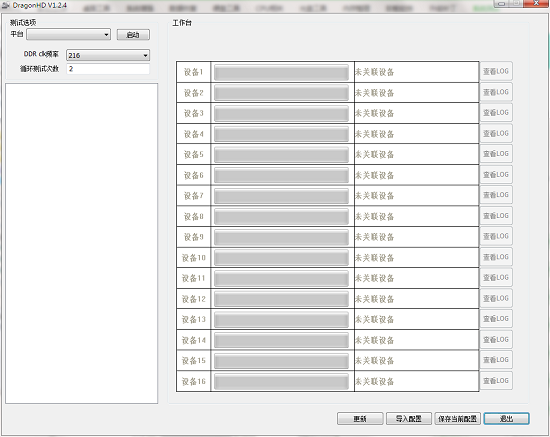Click the progress bar of 设备3

(281, 113)
